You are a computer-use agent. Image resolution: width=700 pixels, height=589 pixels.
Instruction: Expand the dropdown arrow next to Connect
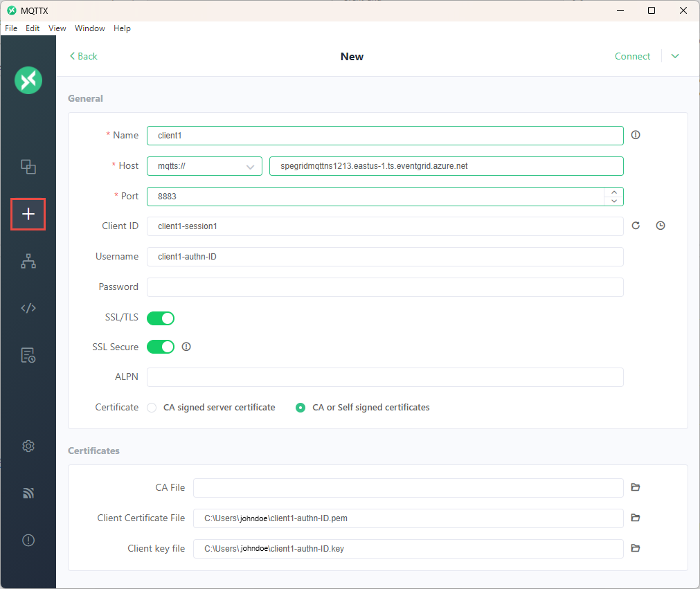(x=675, y=56)
